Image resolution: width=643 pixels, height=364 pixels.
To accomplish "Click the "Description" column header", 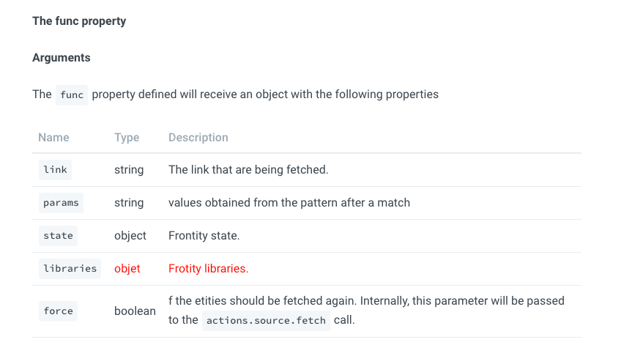I will [x=198, y=138].
